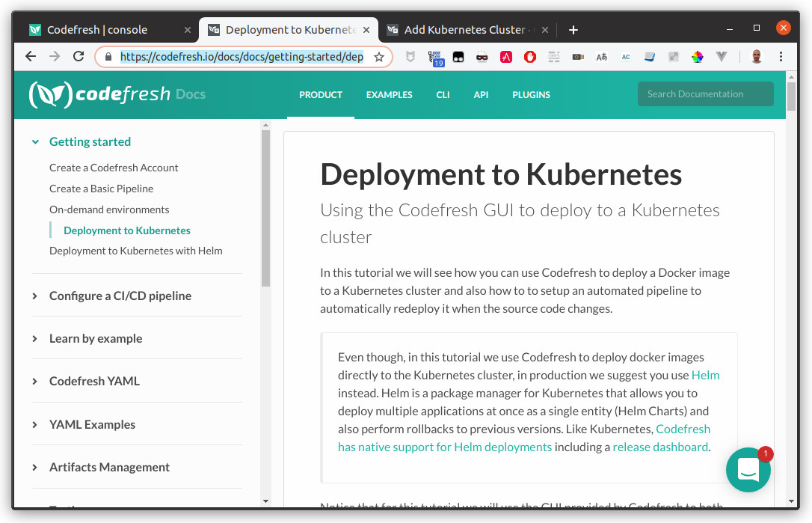
Task: Click the translator Aあ extension icon
Action: coord(601,57)
